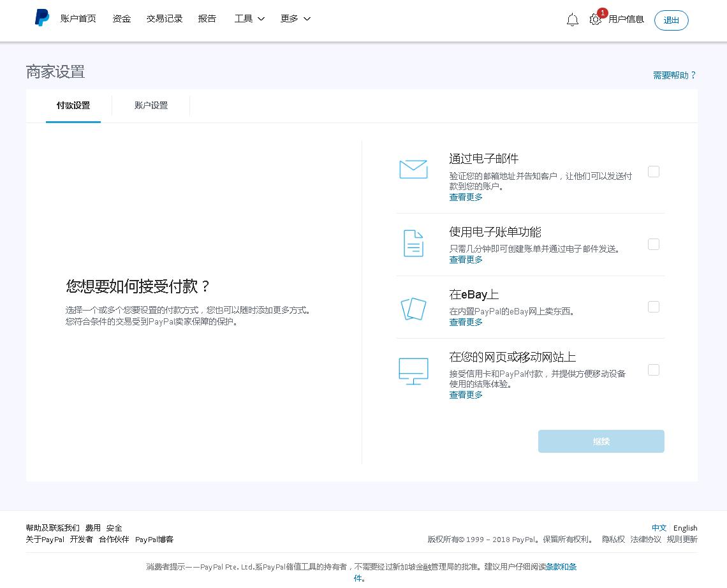Viewport: 727px width, 588px height.
Task: Click the 需要帮助 link
Action: [x=674, y=75]
